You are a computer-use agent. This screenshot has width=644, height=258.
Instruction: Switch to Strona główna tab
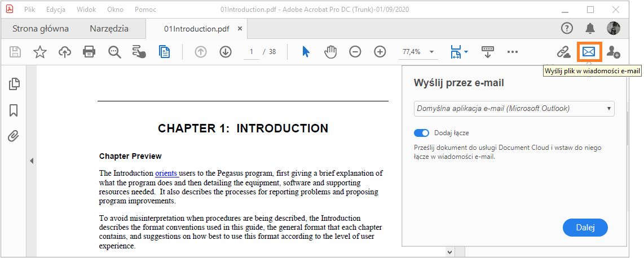(x=41, y=29)
